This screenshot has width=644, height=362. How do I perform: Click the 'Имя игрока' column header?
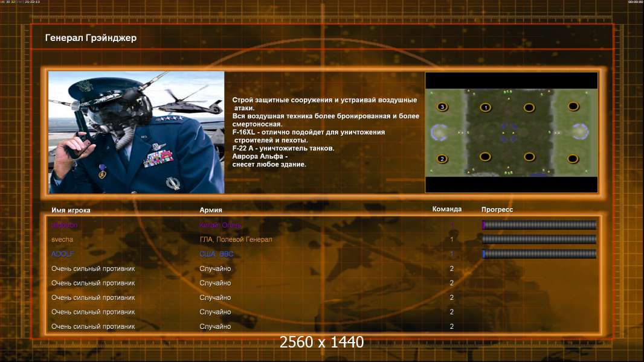click(x=71, y=210)
